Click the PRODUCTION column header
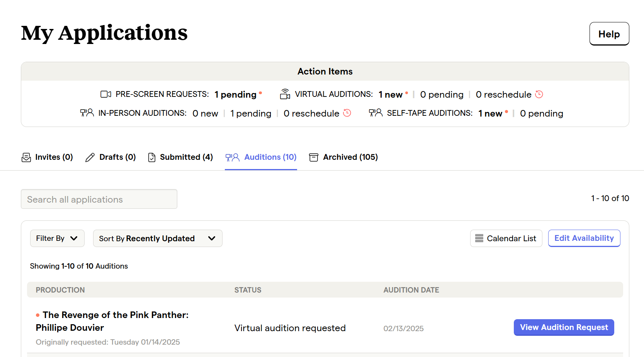 coord(60,290)
